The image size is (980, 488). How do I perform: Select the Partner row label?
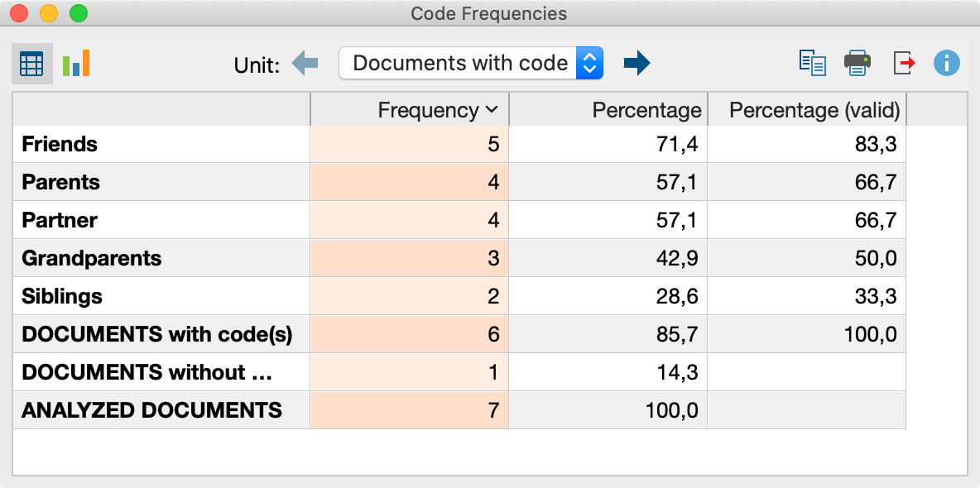pyautogui.click(x=60, y=221)
